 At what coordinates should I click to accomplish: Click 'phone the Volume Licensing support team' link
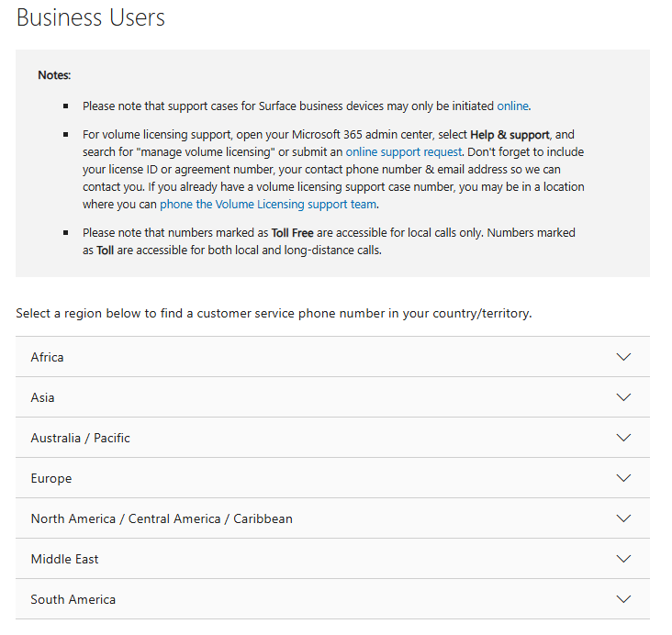pyautogui.click(x=268, y=204)
